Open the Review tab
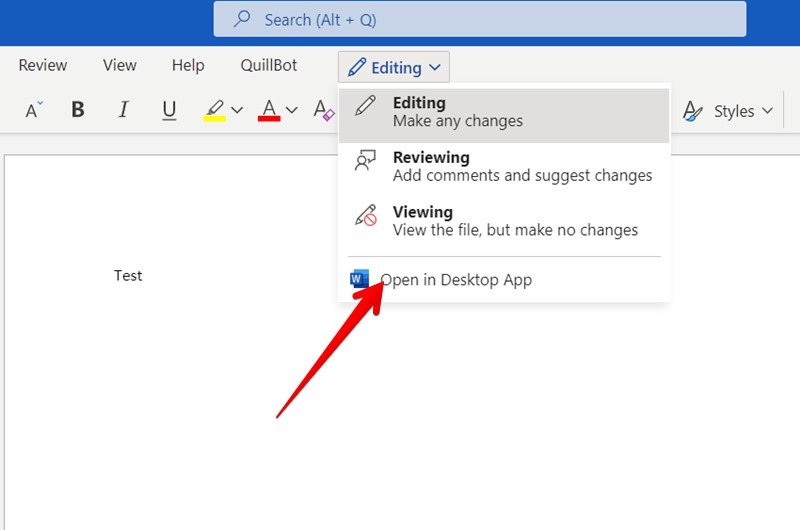 [43, 65]
